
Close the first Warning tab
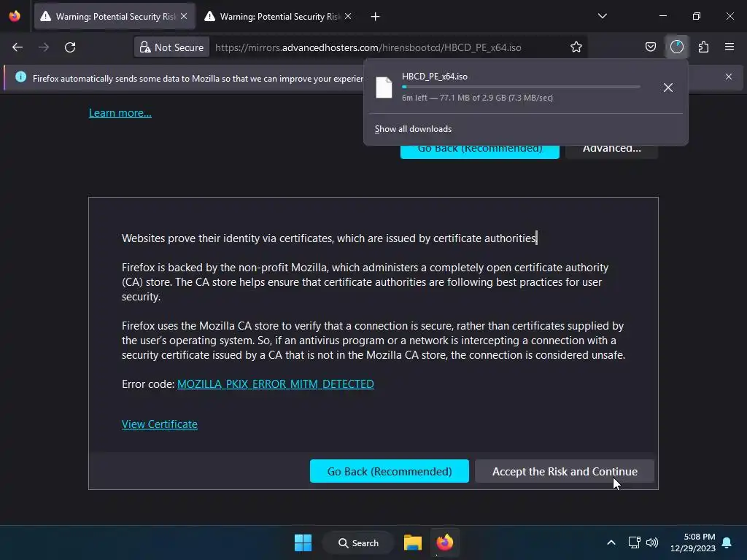click(x=184, y=17)
